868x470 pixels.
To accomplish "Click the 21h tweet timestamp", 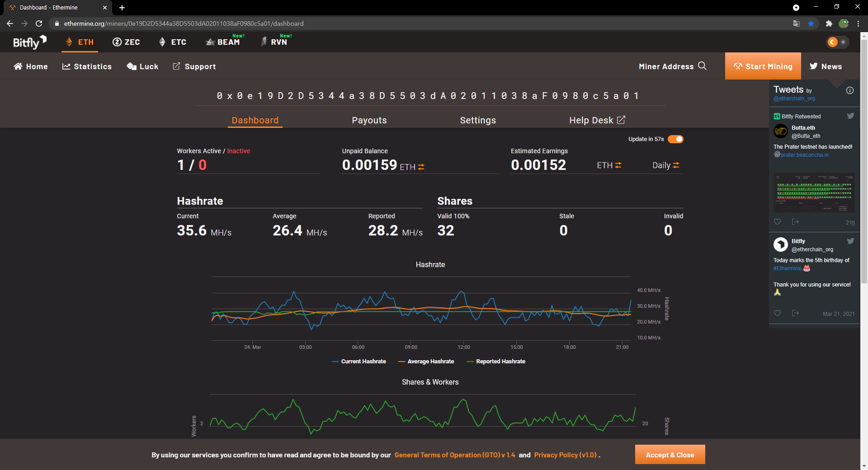I will coord(850,223).
